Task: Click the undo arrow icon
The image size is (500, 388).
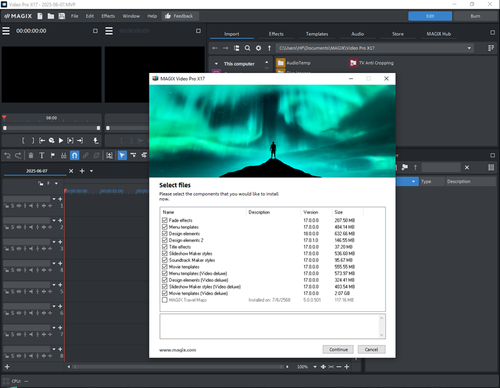Action: pyautogui.click(x=7, y=155)
